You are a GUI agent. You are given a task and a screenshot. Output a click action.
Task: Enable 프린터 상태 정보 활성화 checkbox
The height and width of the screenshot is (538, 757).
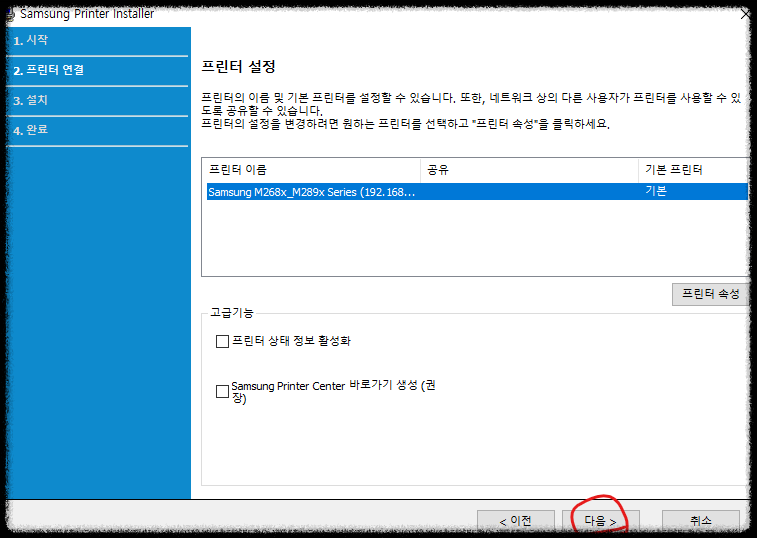tap(222, 341)
